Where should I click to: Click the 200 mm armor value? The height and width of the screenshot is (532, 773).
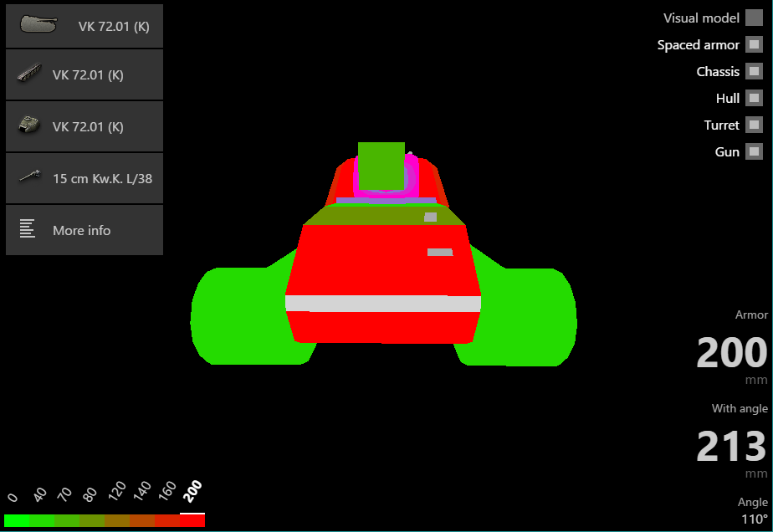(731, 352)
